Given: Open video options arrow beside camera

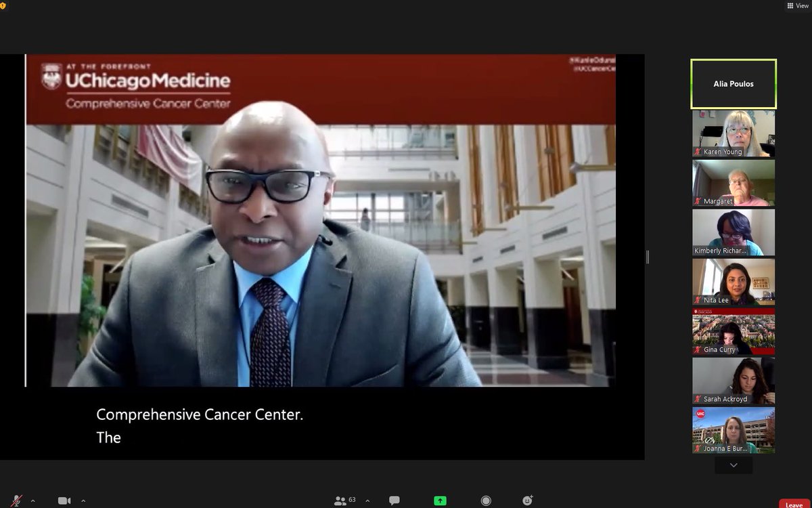Looking at the screenshot, I should pos(83,501).
